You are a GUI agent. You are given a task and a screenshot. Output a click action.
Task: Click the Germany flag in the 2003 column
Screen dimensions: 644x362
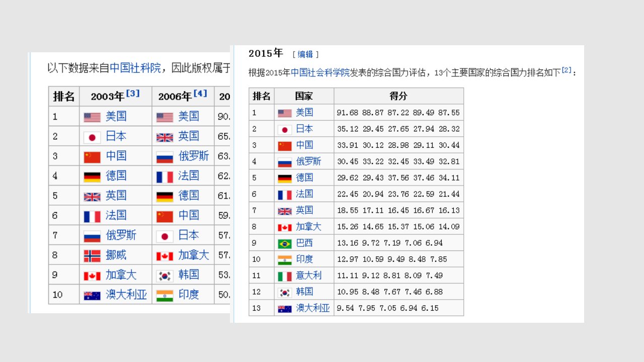coord(92,177)
